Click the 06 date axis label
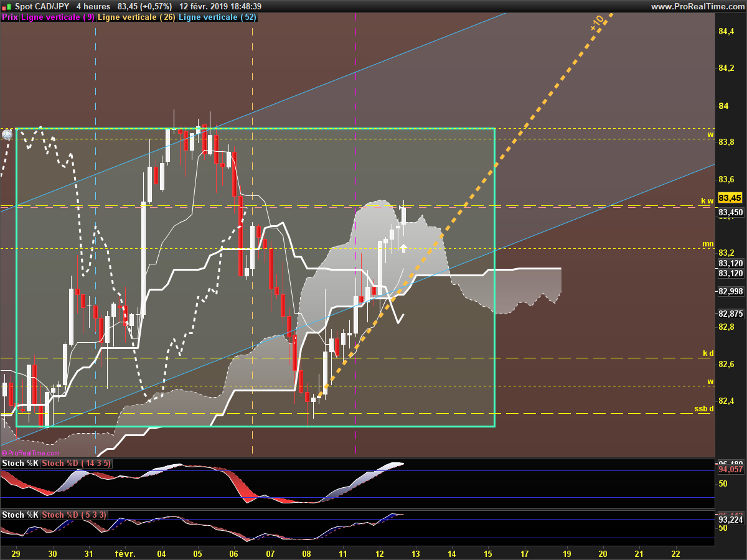This screenshot has width=747, height=560. (234, 553)
